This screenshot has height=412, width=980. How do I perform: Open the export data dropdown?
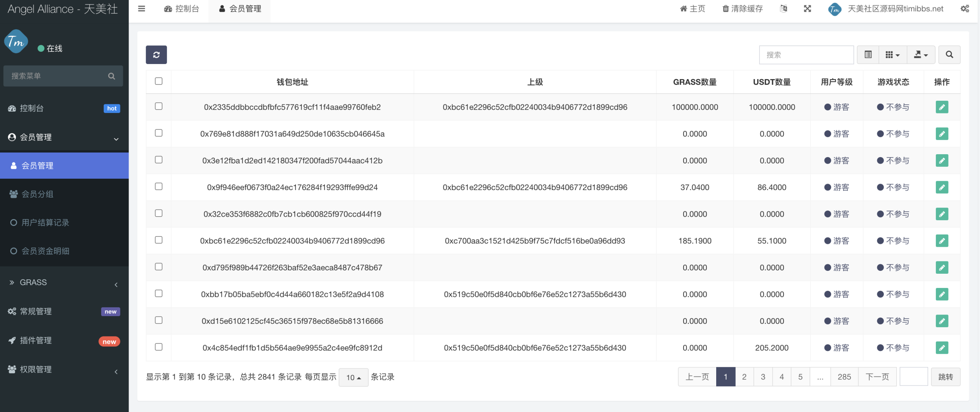tap(921, 55)
